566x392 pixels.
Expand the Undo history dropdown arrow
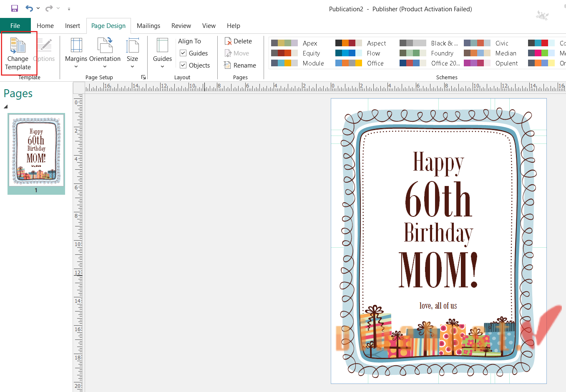tap(38, 8)
